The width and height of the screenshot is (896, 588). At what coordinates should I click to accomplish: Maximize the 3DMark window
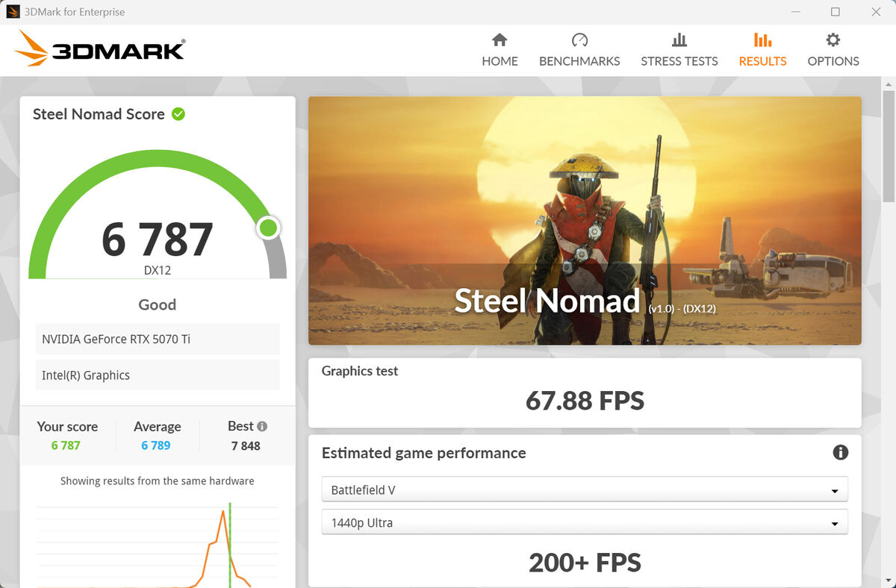(836, 12)
